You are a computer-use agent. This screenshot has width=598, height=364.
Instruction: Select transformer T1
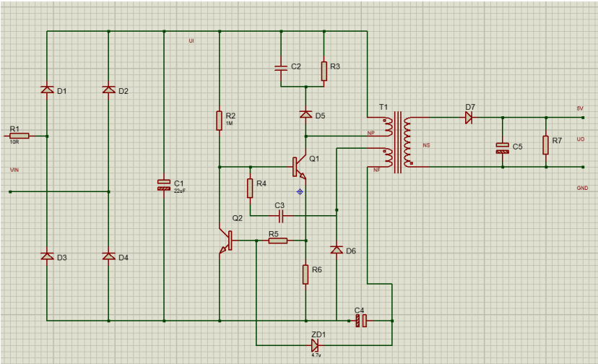(397, 142)
